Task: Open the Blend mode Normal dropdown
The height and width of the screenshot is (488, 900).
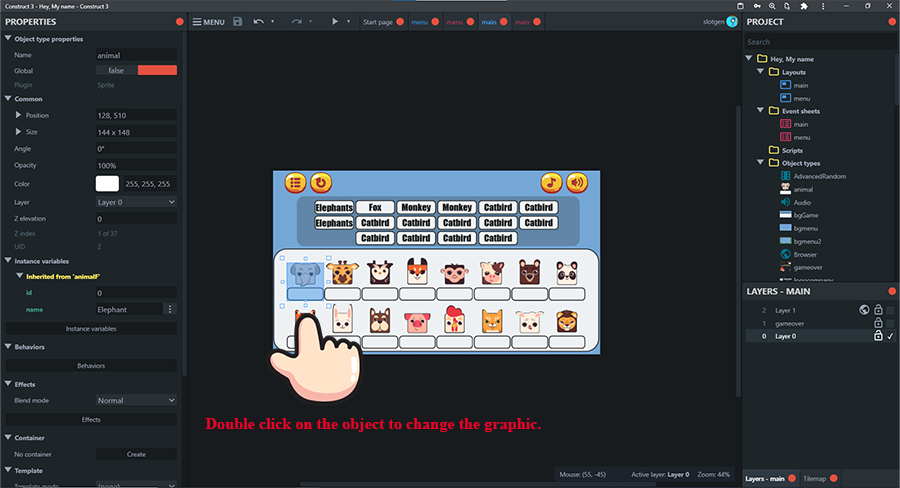Action: click(x=136, y=400)
